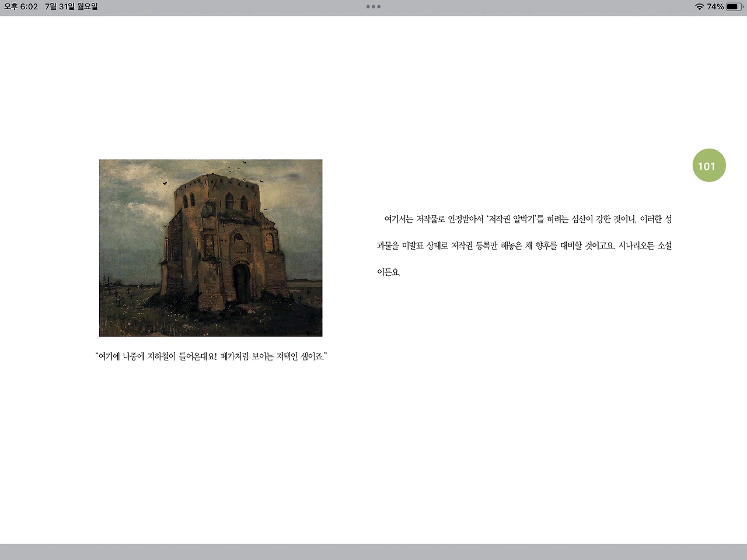747x560 pixels.
Task: Tap the caption text under the painting
Action: click(x=210, y=356)
